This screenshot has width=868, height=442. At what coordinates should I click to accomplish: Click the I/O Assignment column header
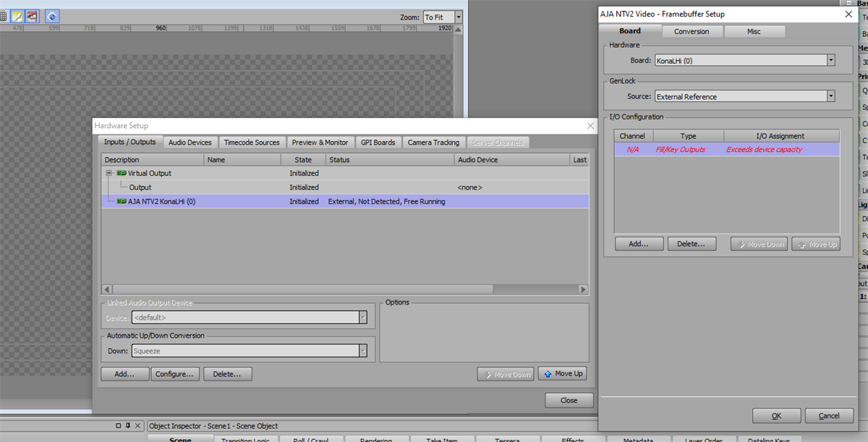(x=781, y=136)
